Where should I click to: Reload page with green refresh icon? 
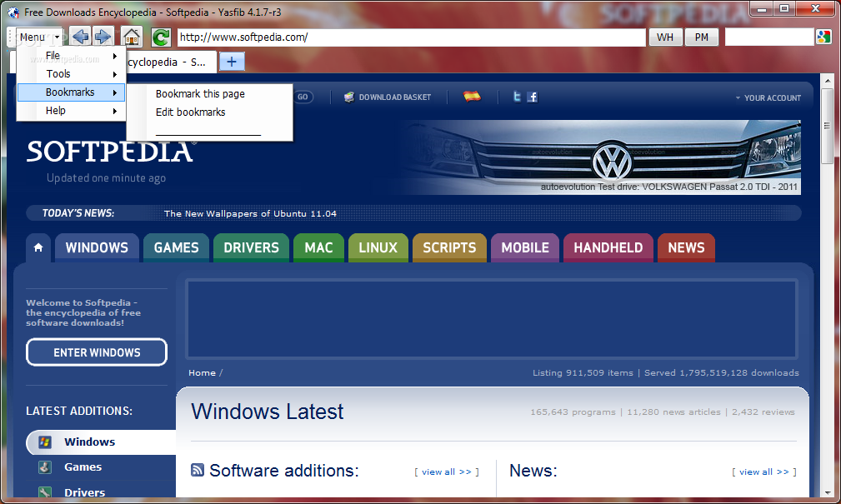coord(160,37)
